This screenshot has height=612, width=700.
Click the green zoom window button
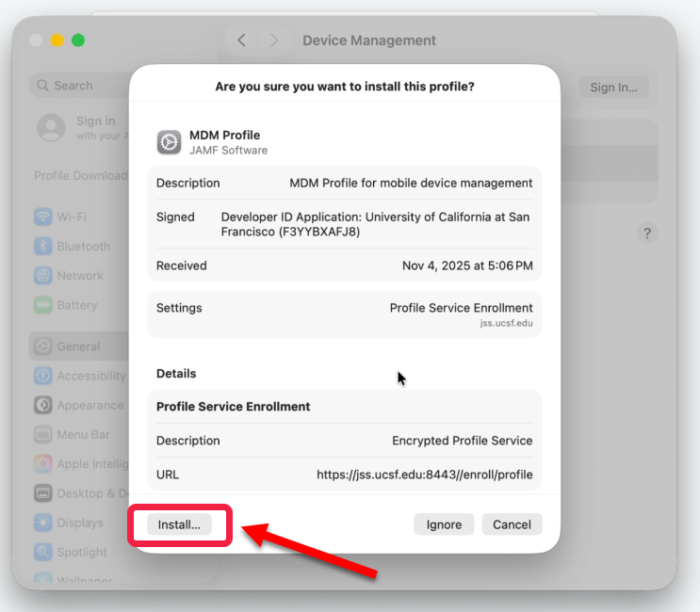pyautogui.click(x=78, y=40)
